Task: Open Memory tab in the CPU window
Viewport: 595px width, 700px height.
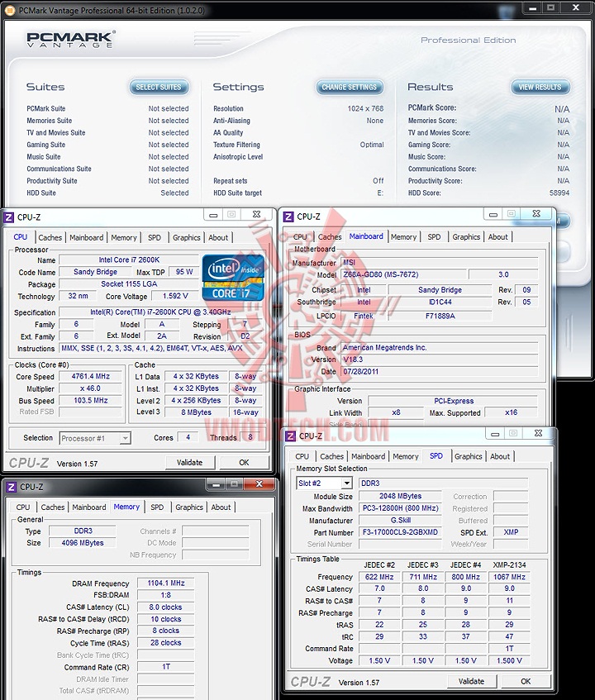Action: tap(124, 237)
